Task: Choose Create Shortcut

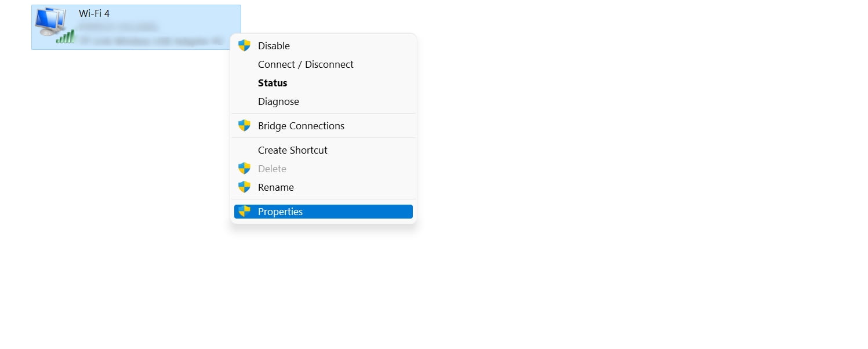Action: 292,150
